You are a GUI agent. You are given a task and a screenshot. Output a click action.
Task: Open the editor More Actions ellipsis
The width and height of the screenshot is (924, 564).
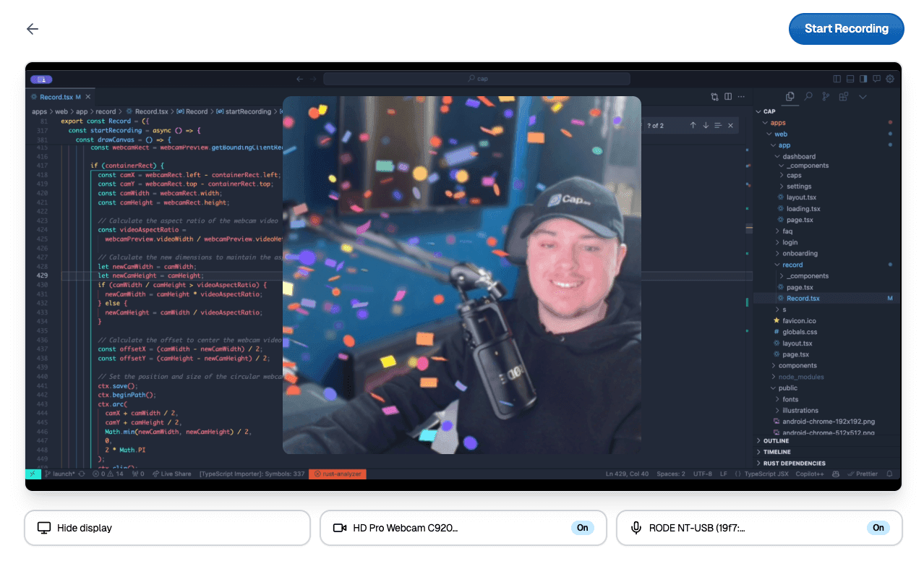click(741, 96)
